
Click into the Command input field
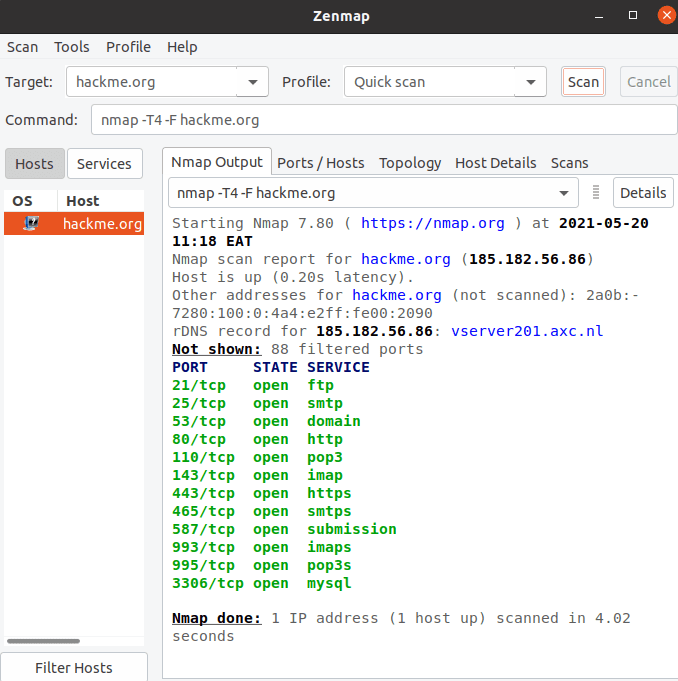tap(384, 120)
